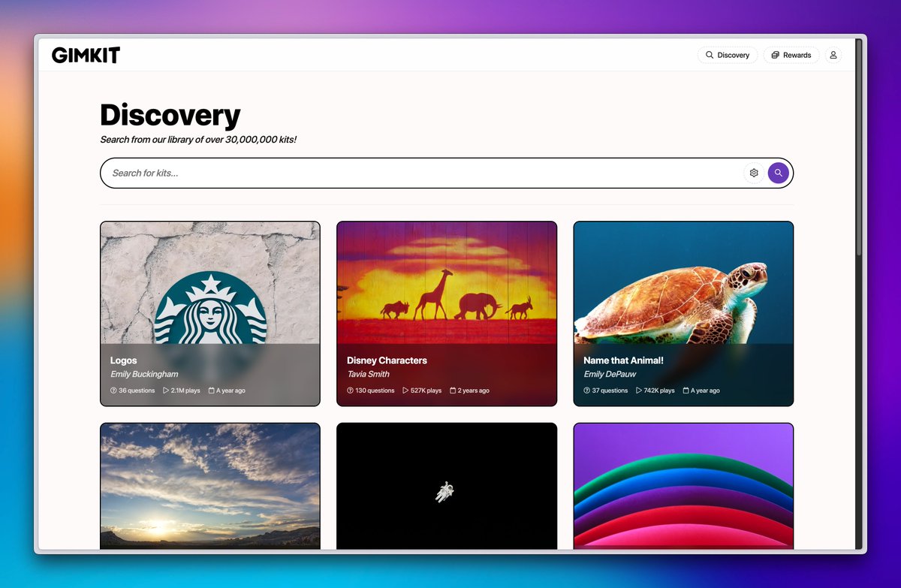Click the Discovery page heading
901x588 pixels.
(170, 115)
